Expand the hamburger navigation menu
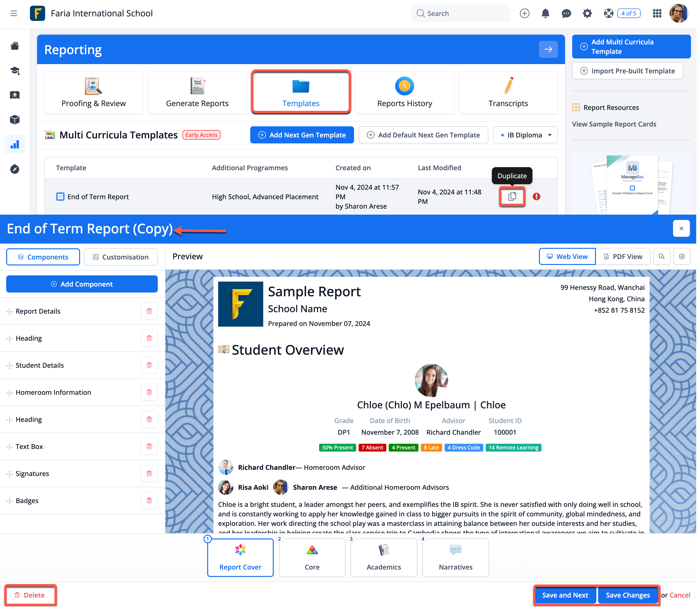 [x=14, y=13]
